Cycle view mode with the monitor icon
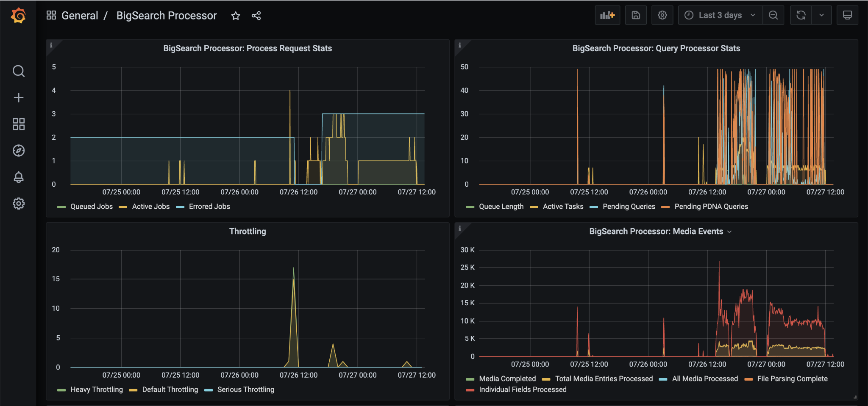 (x=847, y=15)
